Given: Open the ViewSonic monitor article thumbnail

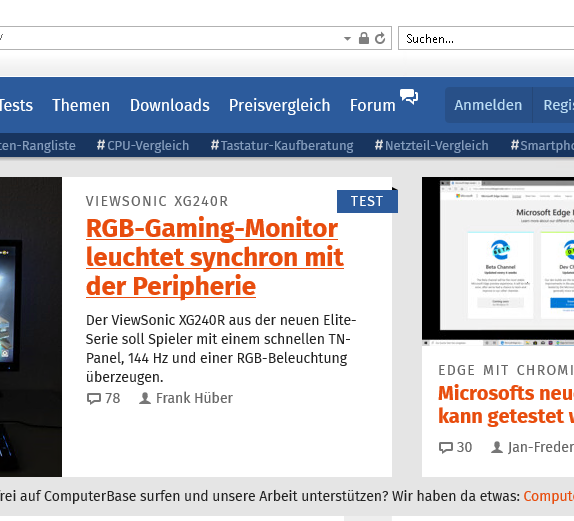Looking at the screenshot, I should pos(31,327).
